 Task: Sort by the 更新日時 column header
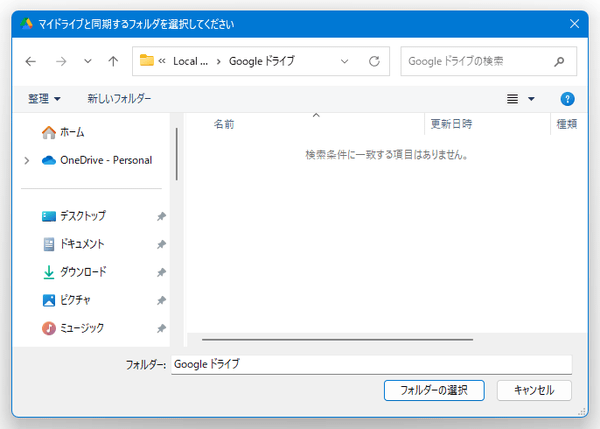click(x=452, y=125)
